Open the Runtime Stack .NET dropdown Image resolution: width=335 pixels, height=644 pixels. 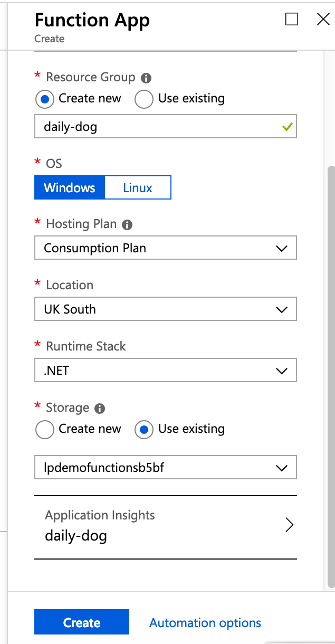pyautogui.click(x=166, y=371)
